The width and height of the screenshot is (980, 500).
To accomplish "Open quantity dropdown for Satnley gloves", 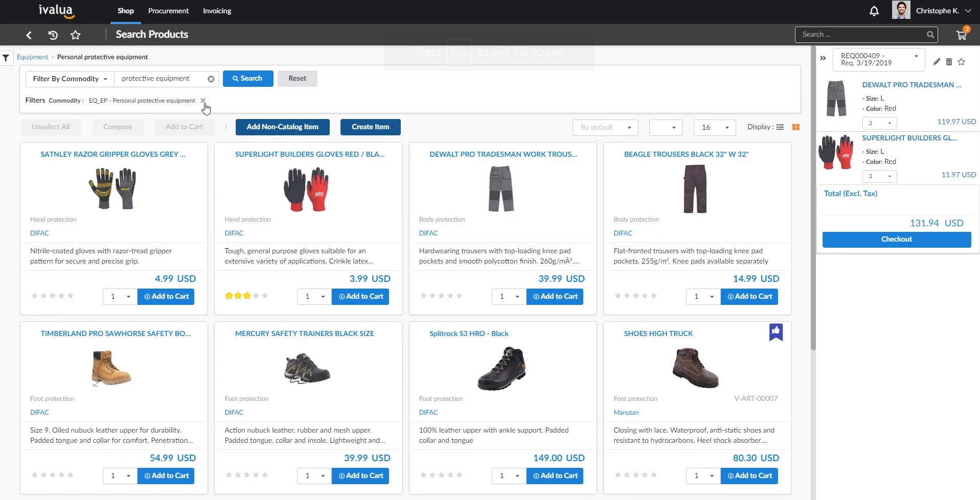I will coord(120,297).
